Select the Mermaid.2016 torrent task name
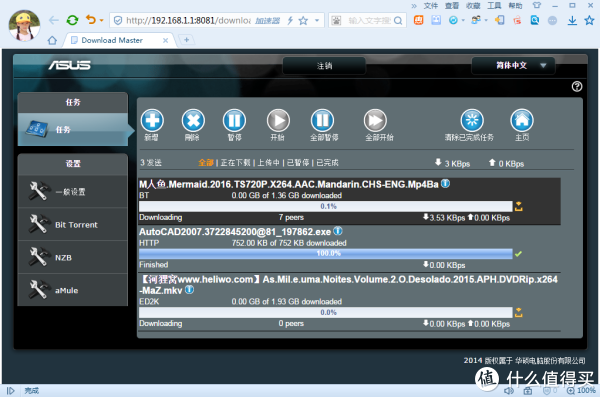600x397 pixels. click(x=289, y=185)
